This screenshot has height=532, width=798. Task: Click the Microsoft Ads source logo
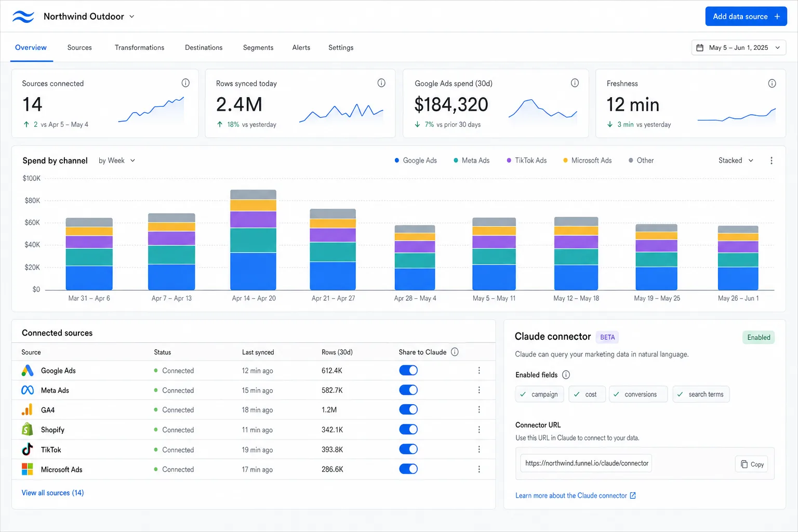click(x=28, y=469)
